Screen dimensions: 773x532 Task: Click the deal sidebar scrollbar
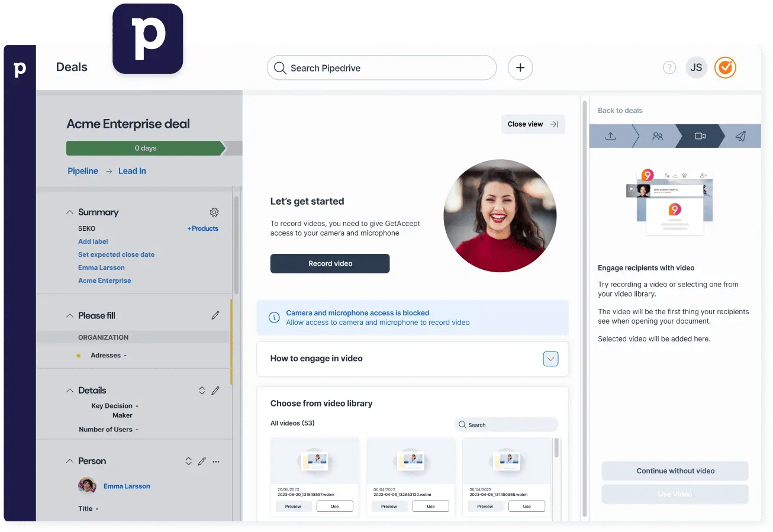point(237,246)
